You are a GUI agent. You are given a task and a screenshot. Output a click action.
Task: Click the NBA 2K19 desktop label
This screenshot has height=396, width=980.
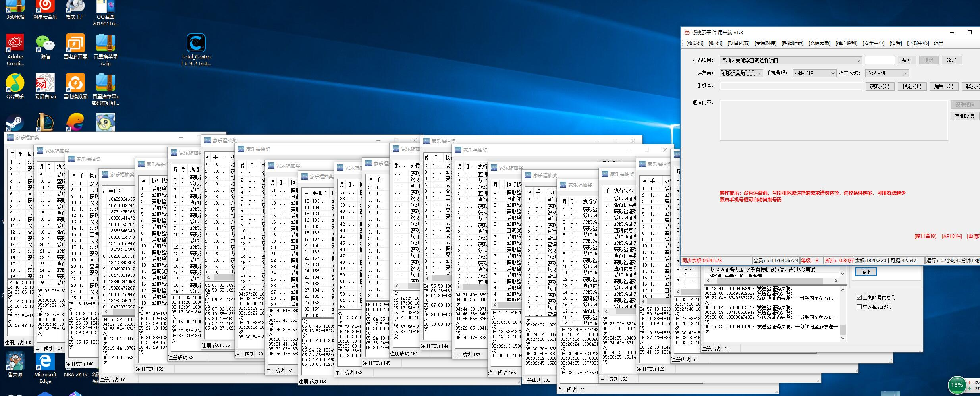click(75, 374)
